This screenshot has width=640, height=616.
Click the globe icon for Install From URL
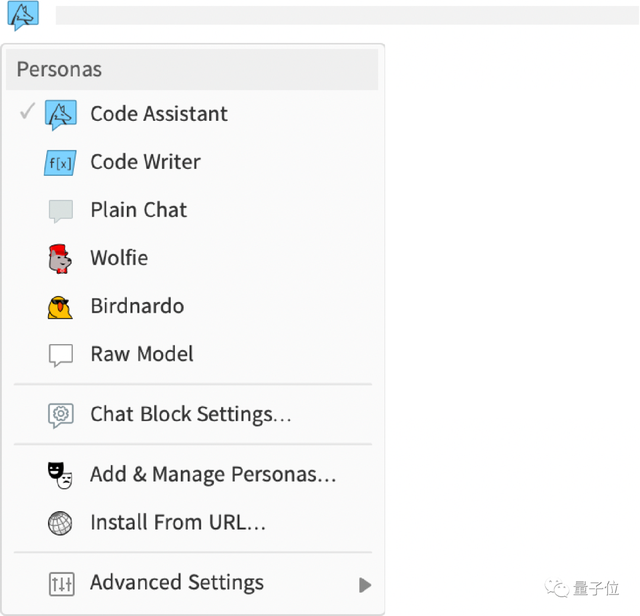coord(61,523)
